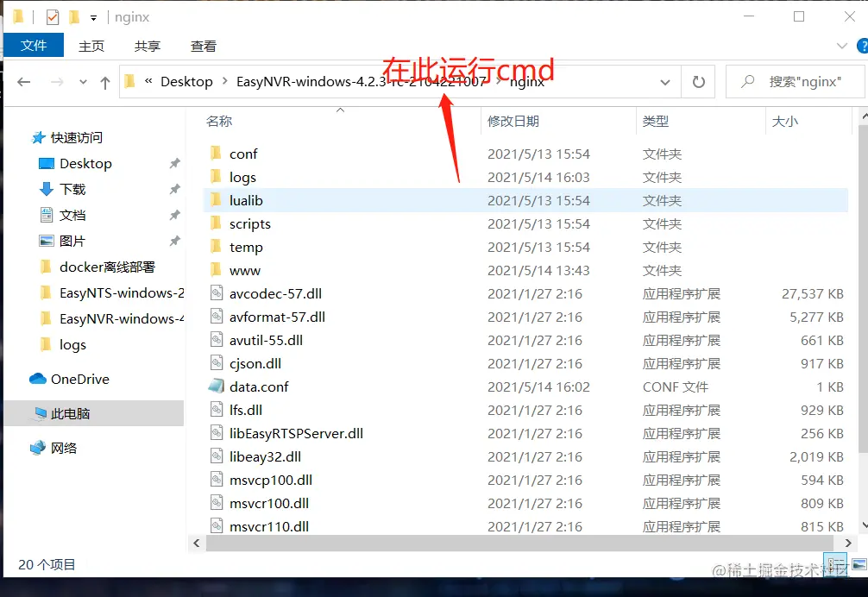Open 图片 in quick access sidebar
The width and height of the screenshot is (868, 597).
(72, 242)
